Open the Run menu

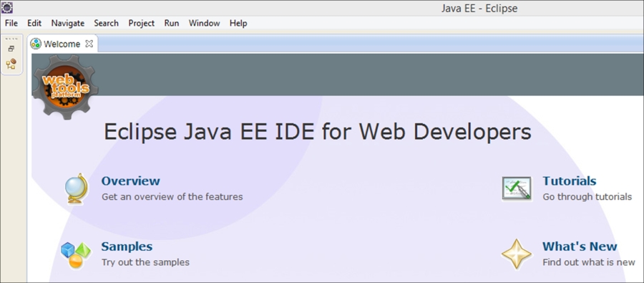point(172,23)
